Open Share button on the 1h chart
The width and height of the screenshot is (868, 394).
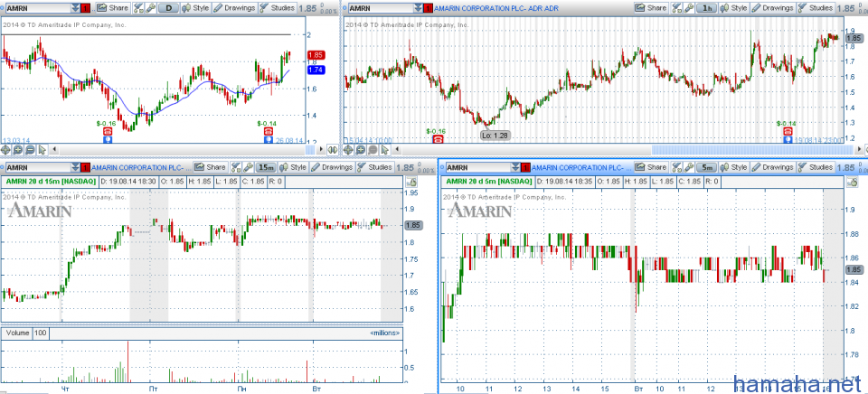click(652, 8)
